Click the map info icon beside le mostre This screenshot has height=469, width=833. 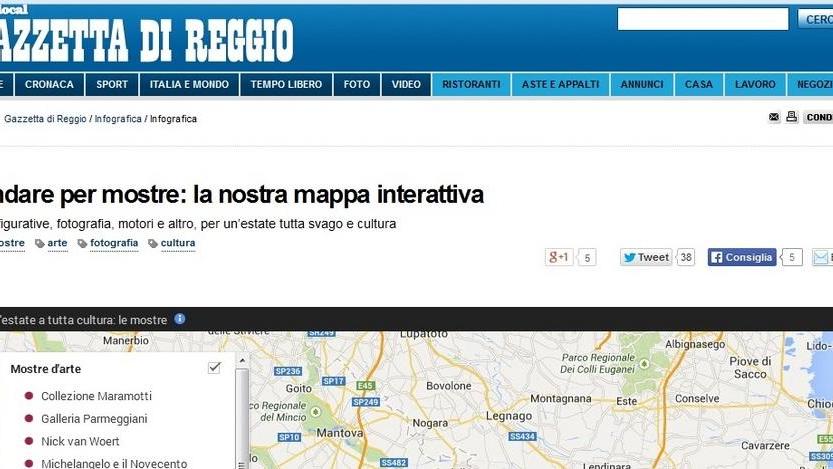pos(180,319)
